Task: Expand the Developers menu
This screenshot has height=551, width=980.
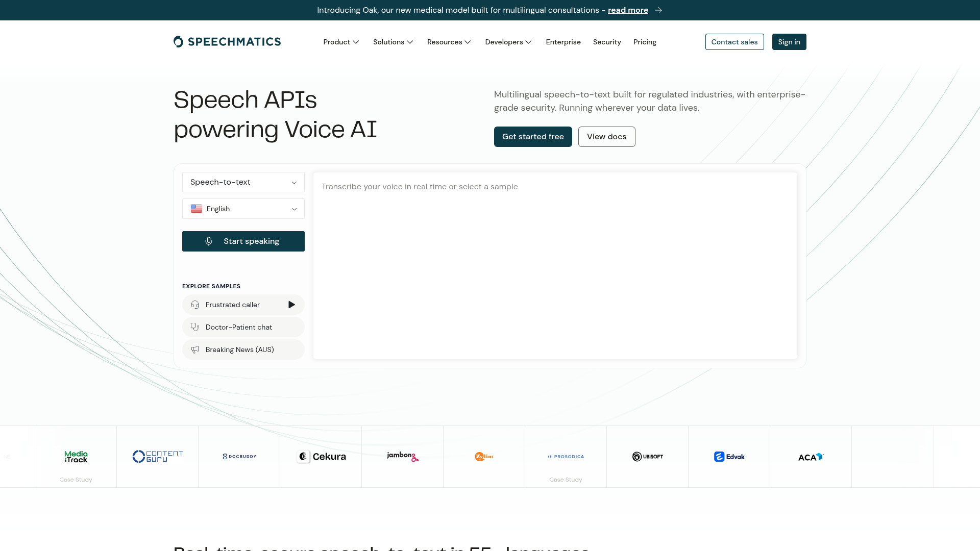Action: click(x=508, y=42)
